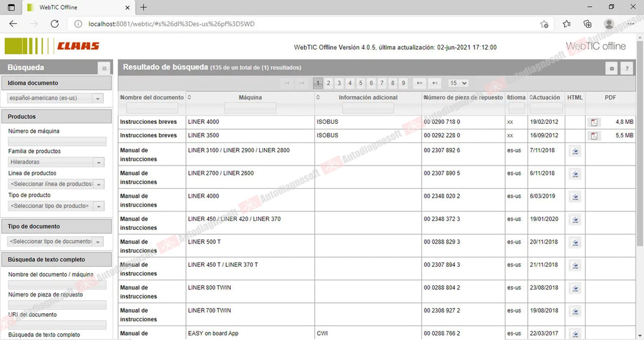Open browser profile avatar
The height and width of the screenshot is (340, 644).
[609, 24]
